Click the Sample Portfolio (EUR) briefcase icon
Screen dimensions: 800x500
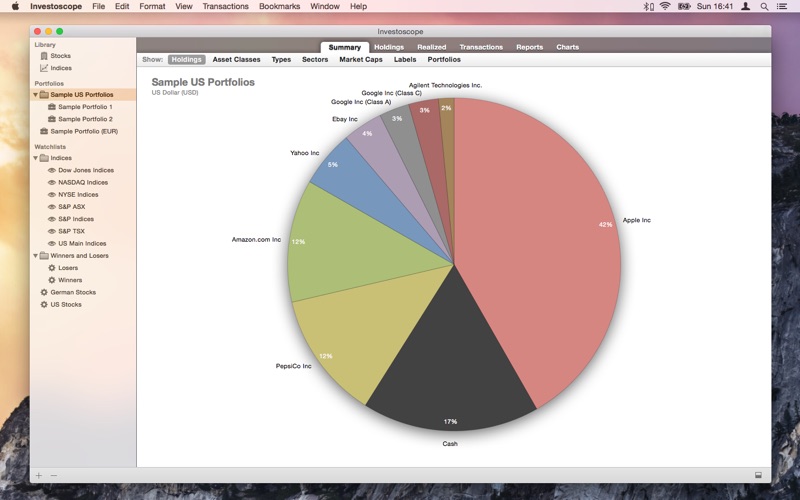pyautogui.click(x=44, y=131)
